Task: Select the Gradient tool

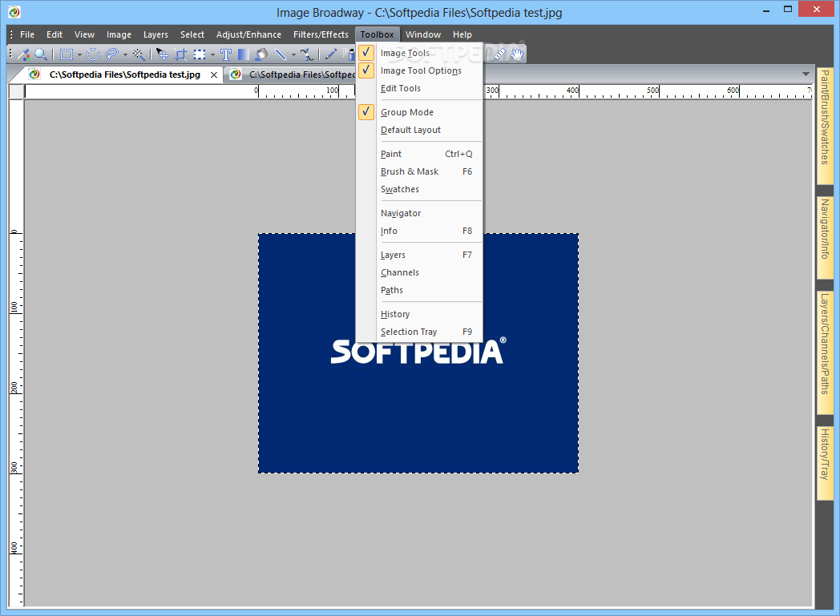Action: [243, 54]
